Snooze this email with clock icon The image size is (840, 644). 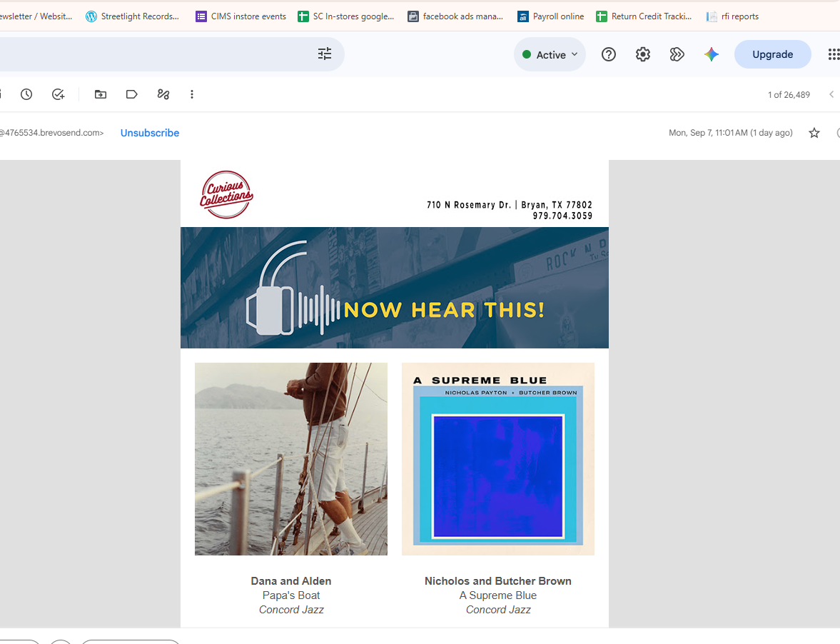point(26,94)
